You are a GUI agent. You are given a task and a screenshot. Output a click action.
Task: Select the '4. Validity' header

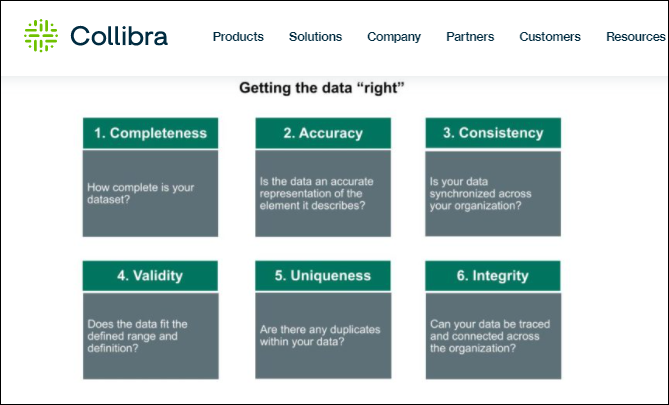(x=150, y=275)
